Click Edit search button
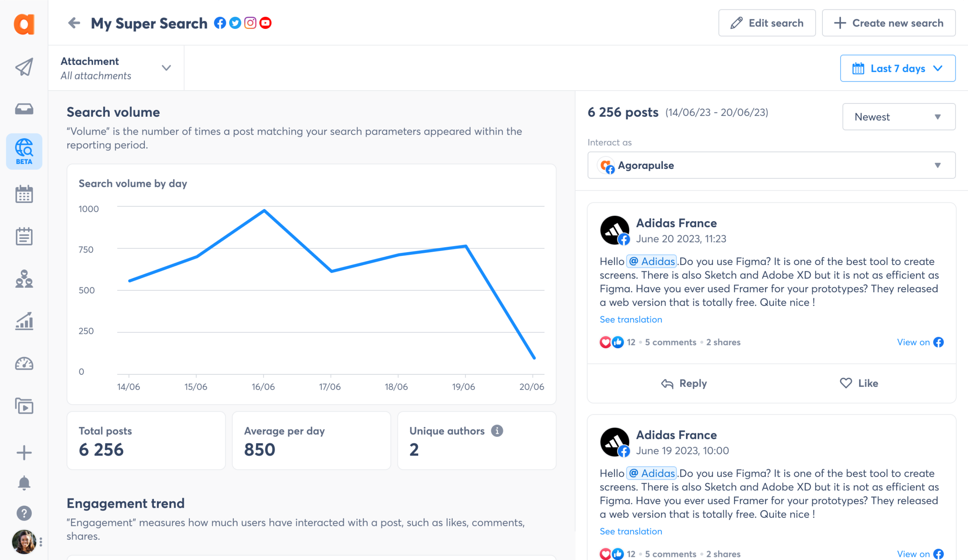 pos(767,23)
